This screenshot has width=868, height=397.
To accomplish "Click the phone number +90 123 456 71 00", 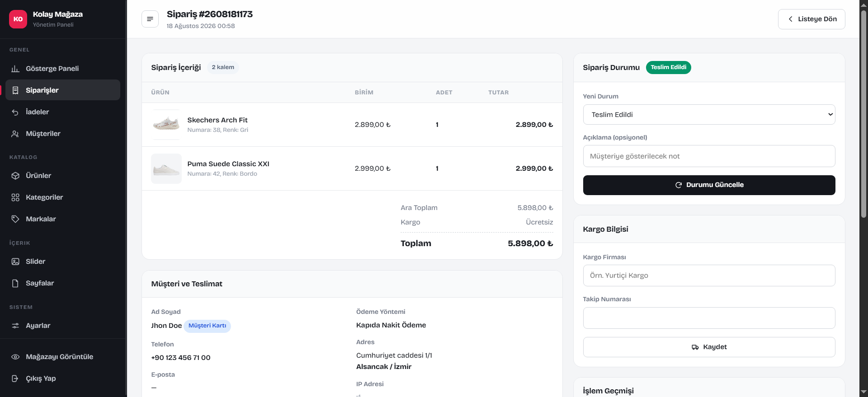I will (181, 358).
